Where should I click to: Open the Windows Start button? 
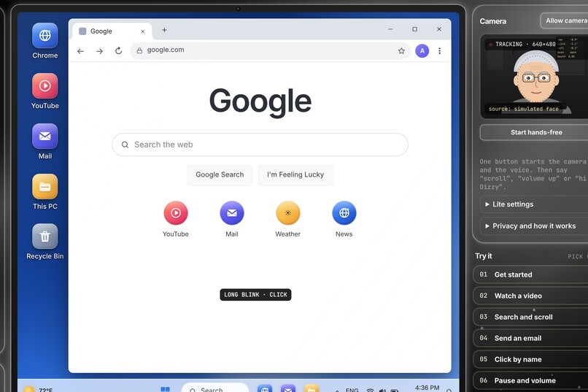coord(165,389)
